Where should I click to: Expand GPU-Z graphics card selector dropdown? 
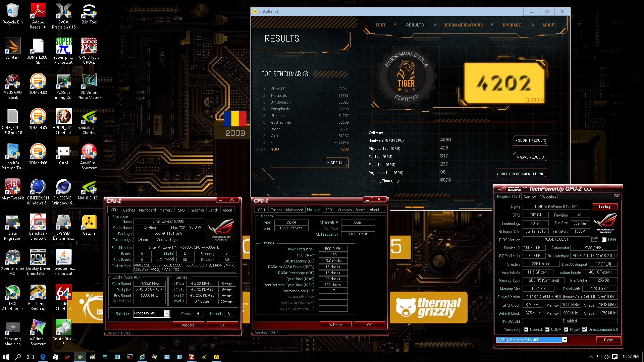[x=565, y=340]
